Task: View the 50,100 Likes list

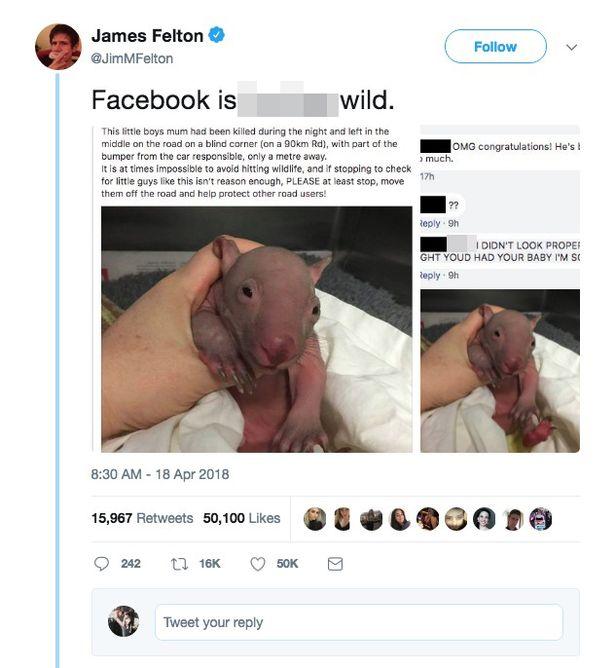Action: pyautogui.click(x=241, y=518)
